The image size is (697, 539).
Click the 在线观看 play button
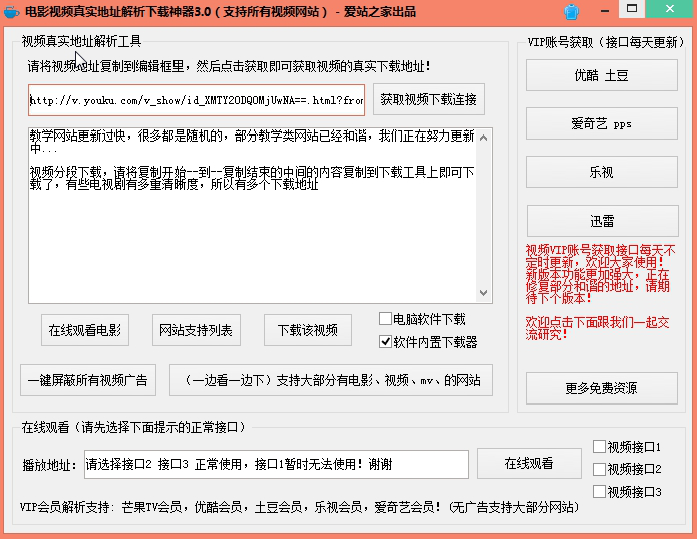point(529,463)
